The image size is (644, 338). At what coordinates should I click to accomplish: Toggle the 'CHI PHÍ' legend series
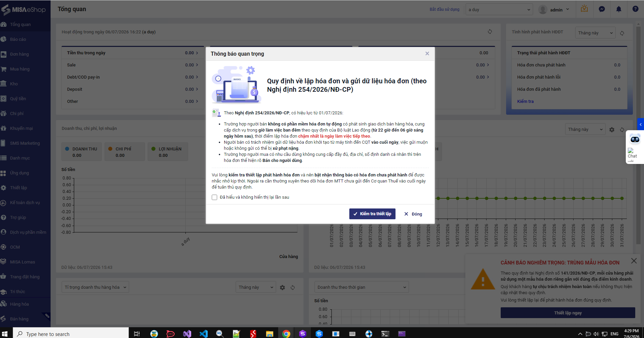124,151
